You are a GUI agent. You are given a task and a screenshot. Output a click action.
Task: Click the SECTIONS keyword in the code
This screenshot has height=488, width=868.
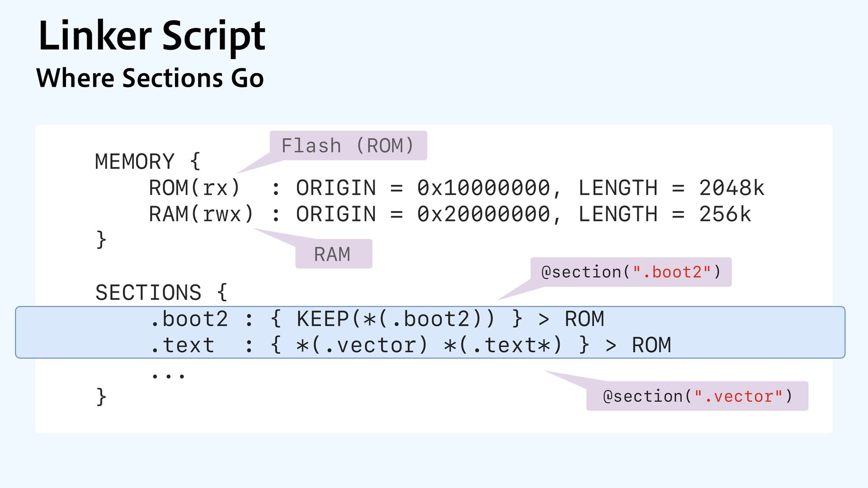pos(148,292)
